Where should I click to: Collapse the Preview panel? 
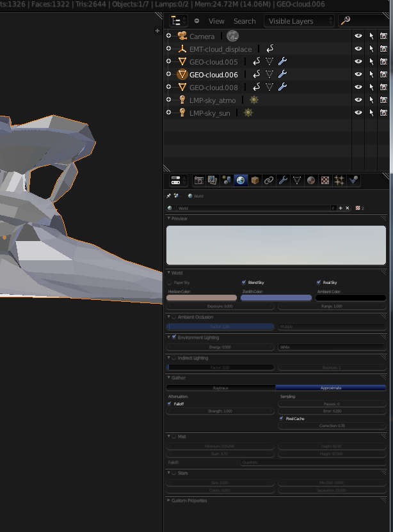[x=169, y=218]
